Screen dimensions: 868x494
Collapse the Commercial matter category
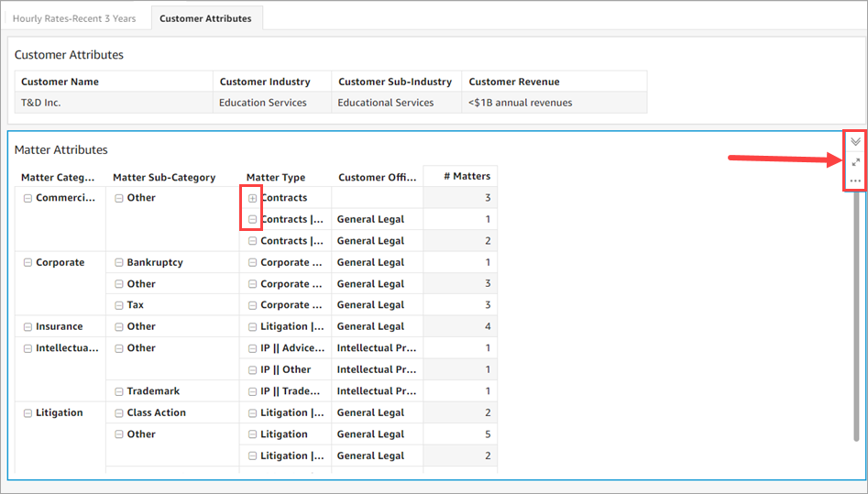(x=27, y=198)
